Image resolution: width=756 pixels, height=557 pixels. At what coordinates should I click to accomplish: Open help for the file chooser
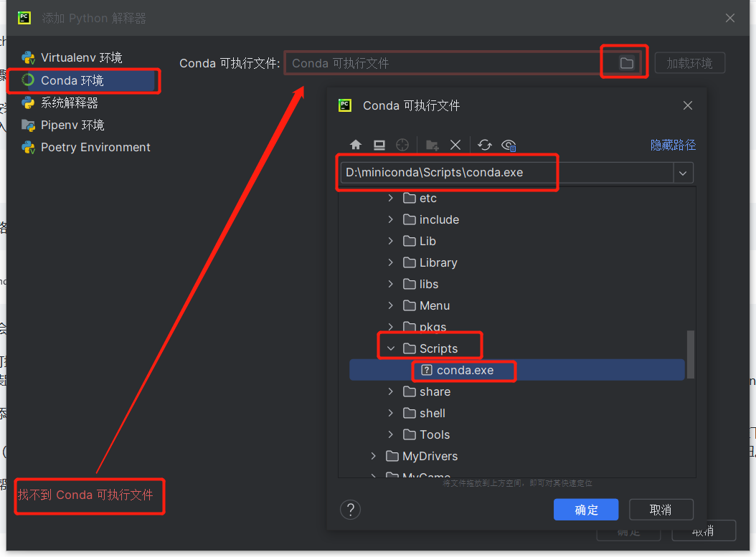[351, 509]
